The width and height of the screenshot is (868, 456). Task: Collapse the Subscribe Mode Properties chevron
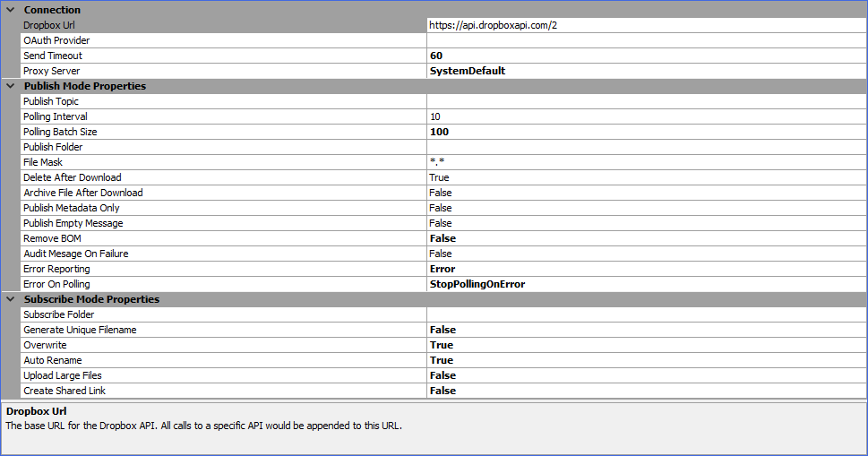[x=11, y=299]
